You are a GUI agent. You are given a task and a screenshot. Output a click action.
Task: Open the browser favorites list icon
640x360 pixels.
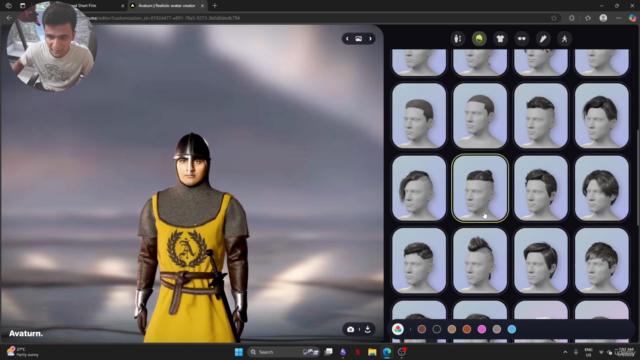click(x=588, y=18)
